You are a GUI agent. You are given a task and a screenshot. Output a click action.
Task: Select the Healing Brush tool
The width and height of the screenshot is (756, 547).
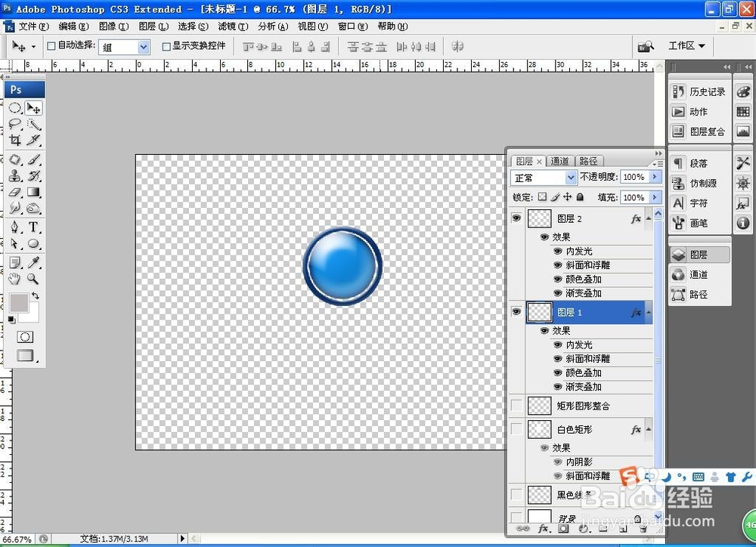(x=15, y=159)
